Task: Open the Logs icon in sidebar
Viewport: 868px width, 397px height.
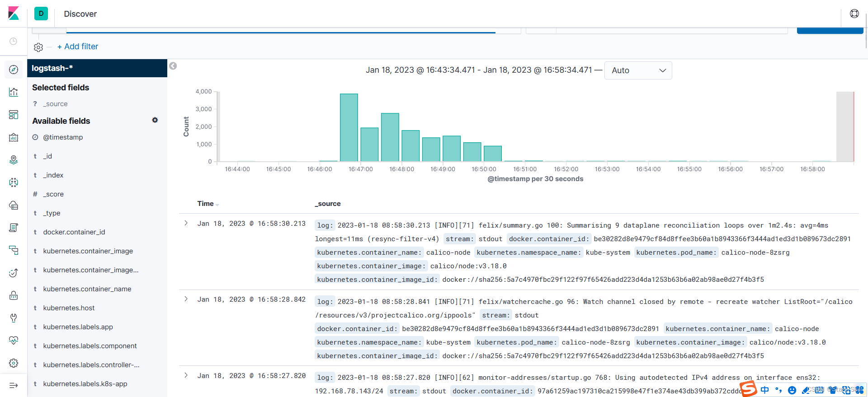Action: [14, 228]
